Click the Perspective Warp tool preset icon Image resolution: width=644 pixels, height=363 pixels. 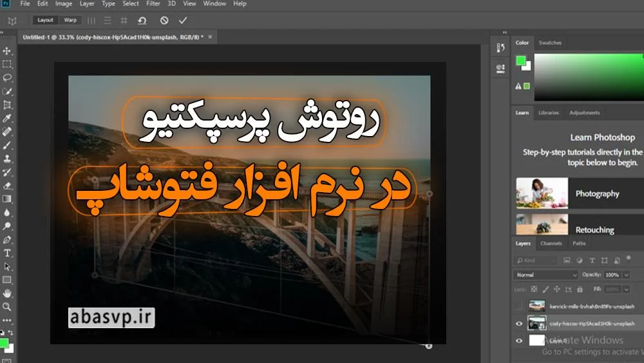[x=12, y=21]
